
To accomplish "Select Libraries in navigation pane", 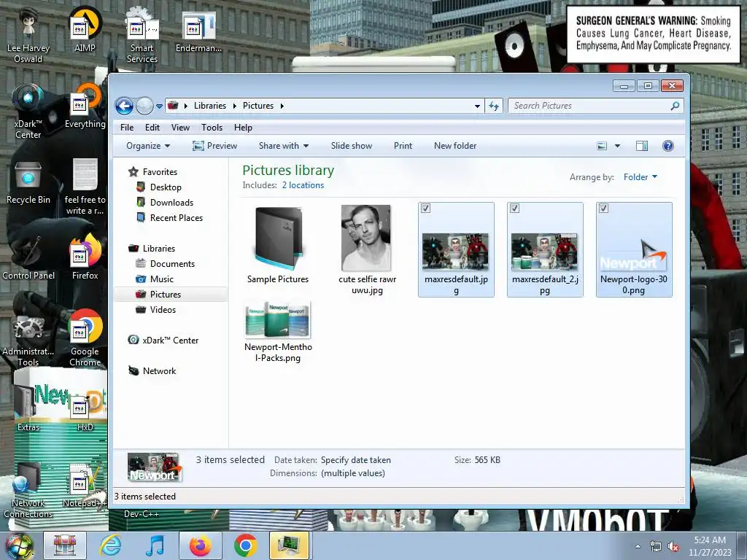I will [158, 249].
